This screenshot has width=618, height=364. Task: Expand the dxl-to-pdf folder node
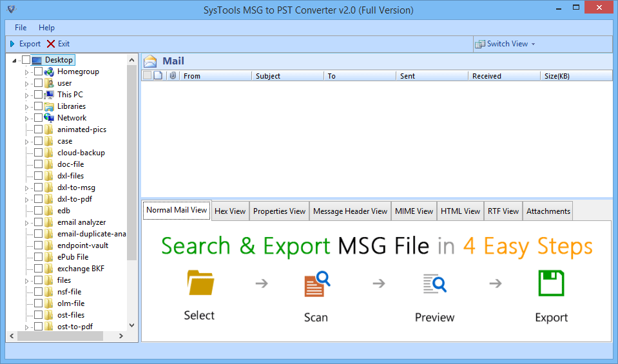[27, 200]
